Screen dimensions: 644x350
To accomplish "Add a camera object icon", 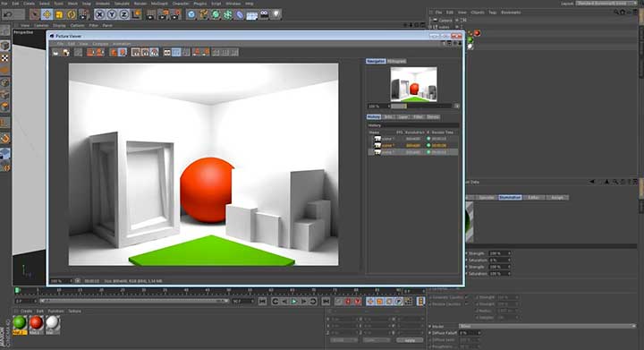I will coord(264,15).
